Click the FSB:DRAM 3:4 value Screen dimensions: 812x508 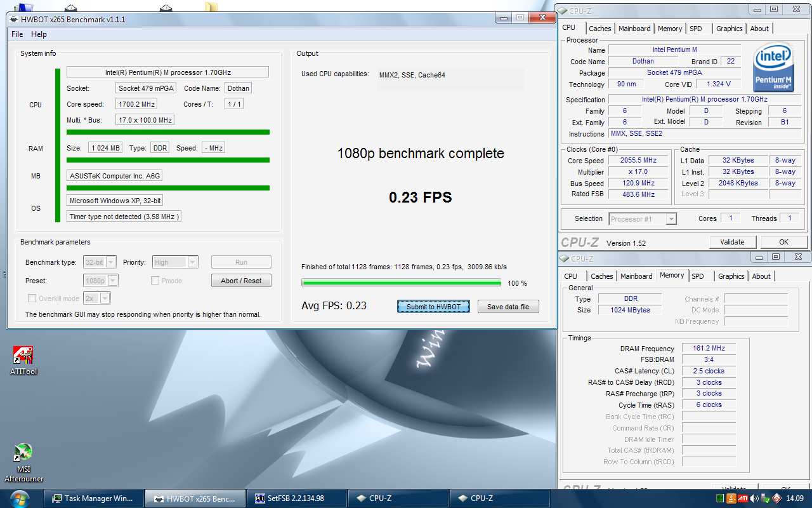coord(709,360)
